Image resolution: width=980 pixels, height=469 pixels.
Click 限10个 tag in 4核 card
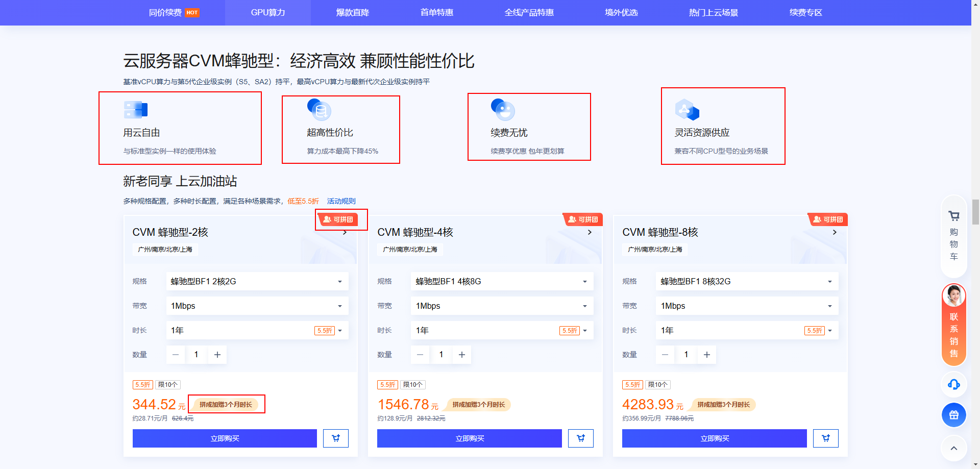click(x=413, y=385)
